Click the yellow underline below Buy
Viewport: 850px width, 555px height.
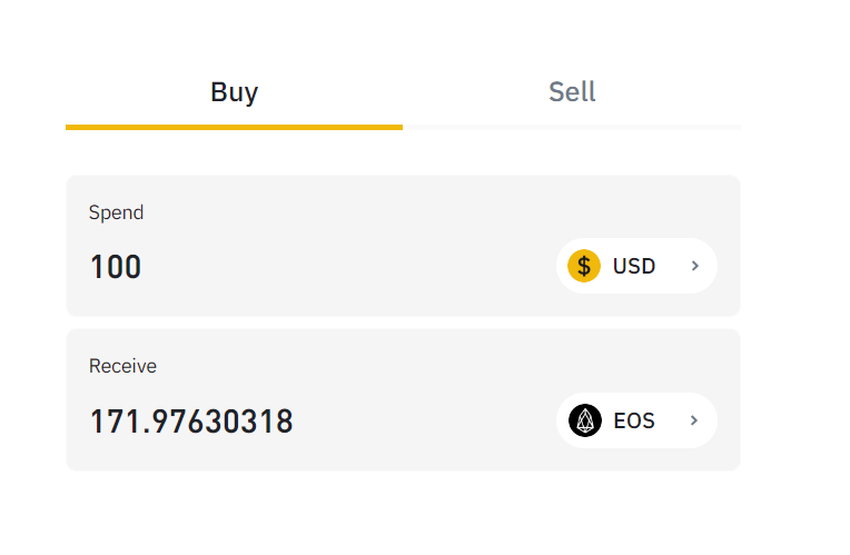pos(234,127)
